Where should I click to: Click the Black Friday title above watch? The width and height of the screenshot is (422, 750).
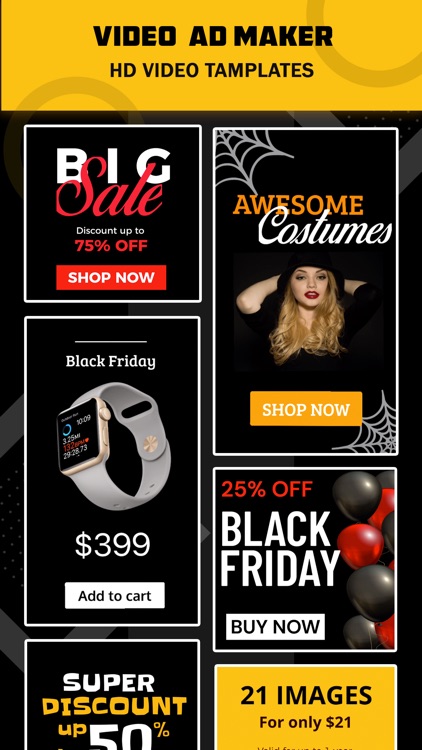[x=111, y=361]
